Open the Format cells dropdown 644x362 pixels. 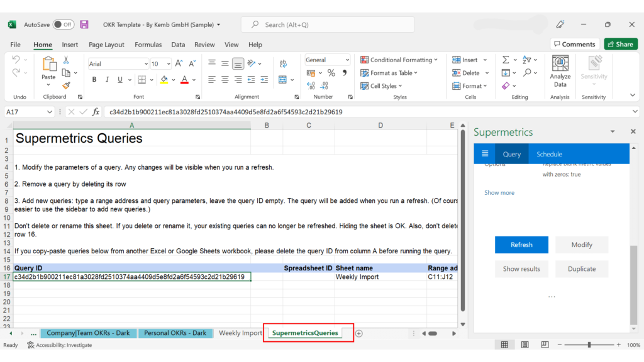tap(485, 85)
